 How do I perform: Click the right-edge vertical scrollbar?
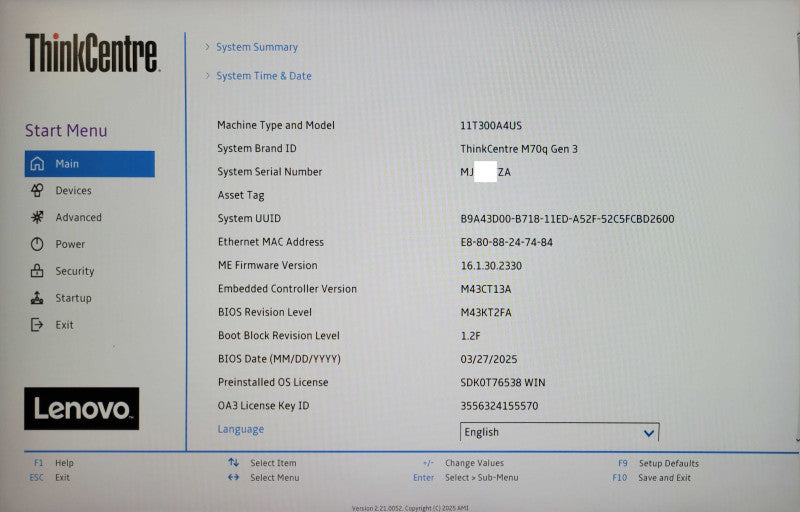(x=797, y=237)
